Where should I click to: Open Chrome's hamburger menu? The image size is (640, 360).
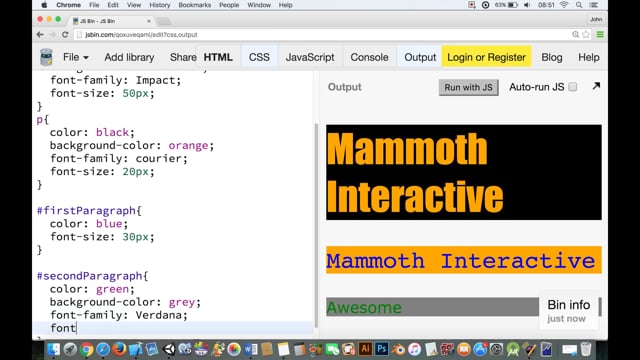600,35
